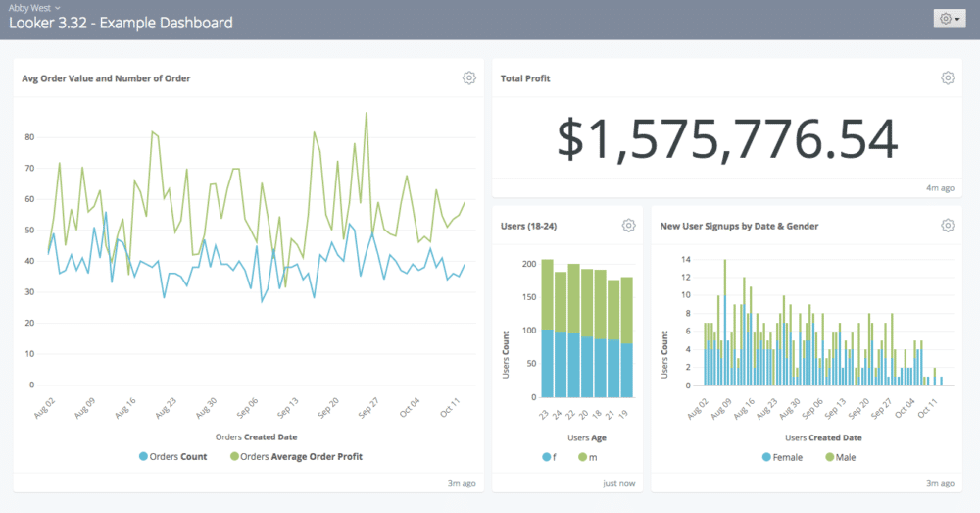Viewport: 980px width, 513px height.
Task: Click the New User Signups by Date & Gender title
Action: click(739, 226)
